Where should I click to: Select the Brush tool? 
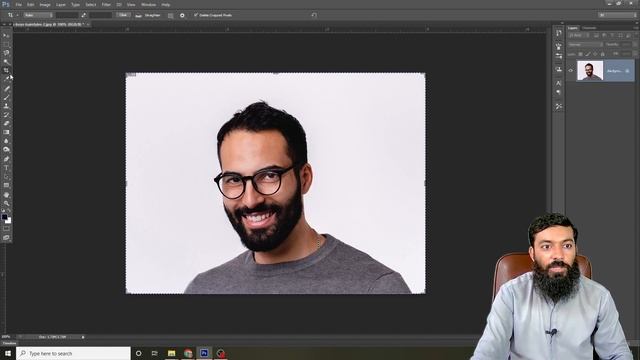[x=6, y=97]
